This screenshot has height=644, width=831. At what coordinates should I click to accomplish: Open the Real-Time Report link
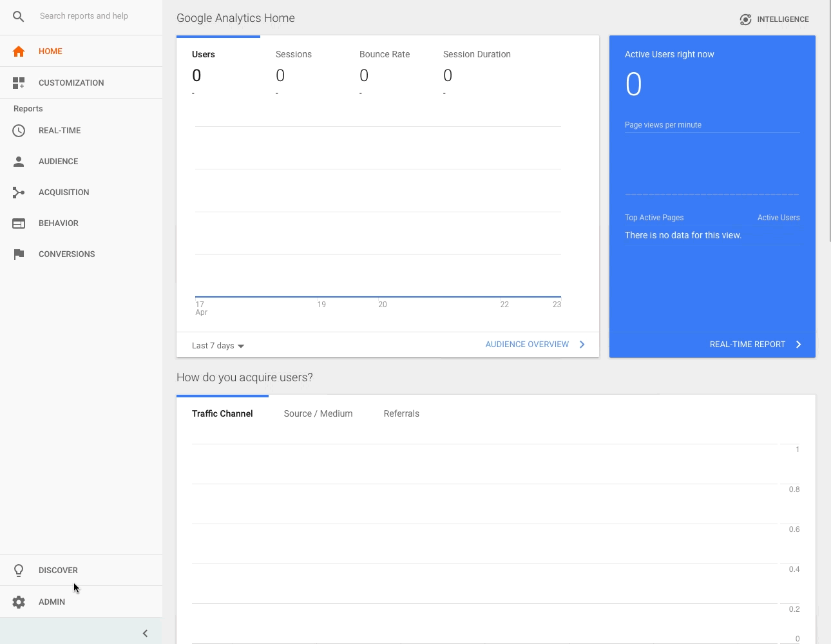point(747,345)
